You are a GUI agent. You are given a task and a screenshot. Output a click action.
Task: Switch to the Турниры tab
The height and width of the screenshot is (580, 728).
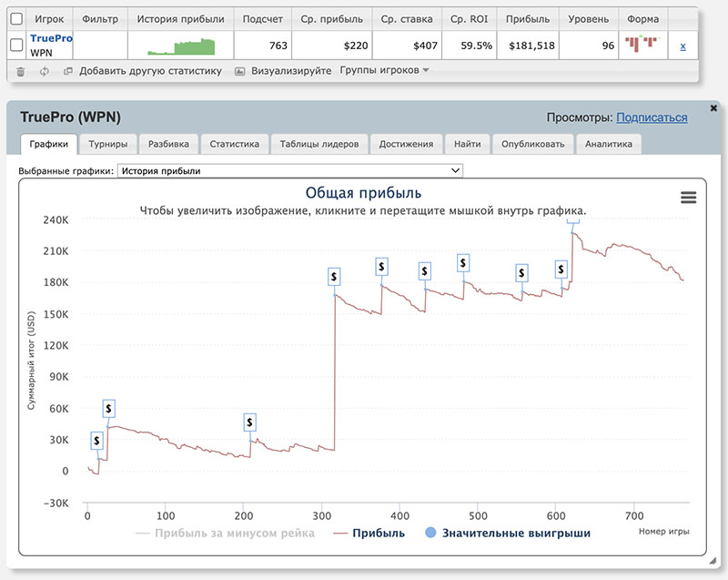[107, 144]
